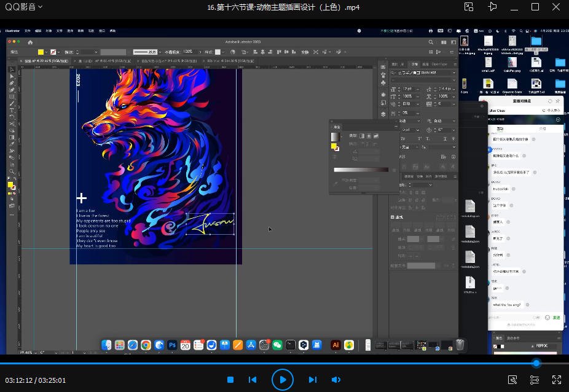Open the player settings icon bottom right

534,380
